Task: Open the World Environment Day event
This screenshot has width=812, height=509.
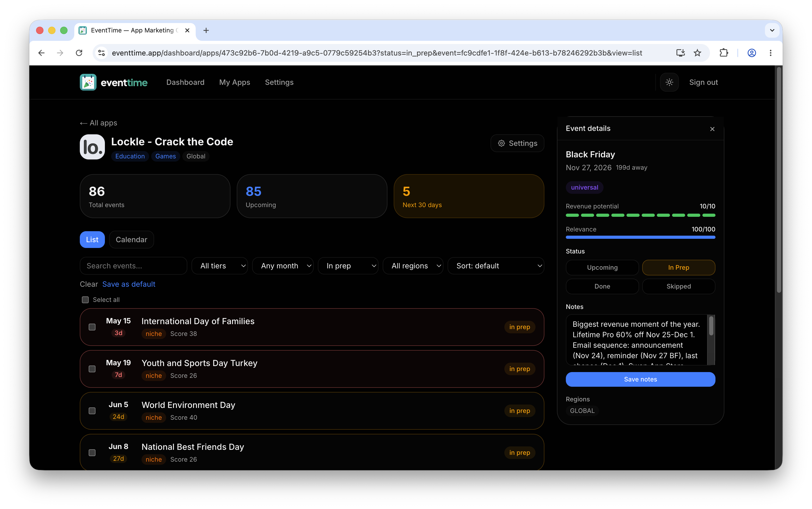Action: (312, 411)
